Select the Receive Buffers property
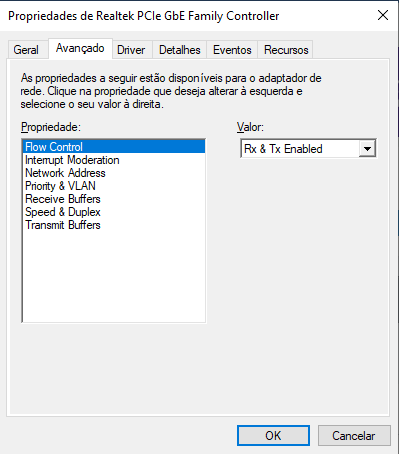Image resolution: width=399 pixels, height=454 pixels. coord(114,199)
